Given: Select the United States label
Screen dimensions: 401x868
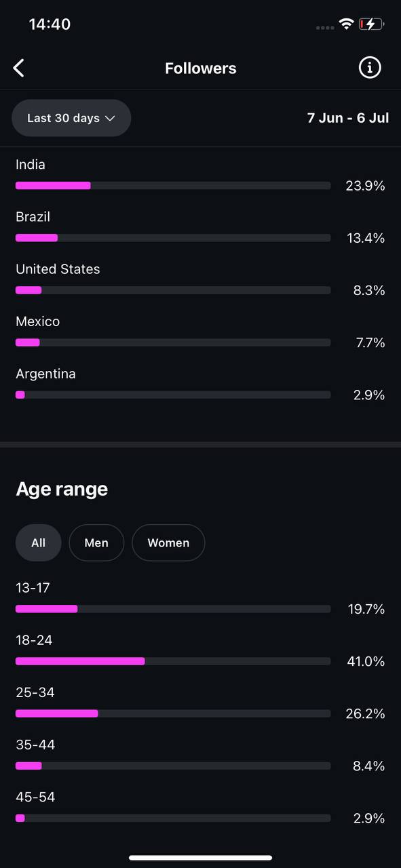Looking at the screenshot, I should pyautogui.click(x=58, y=269).
